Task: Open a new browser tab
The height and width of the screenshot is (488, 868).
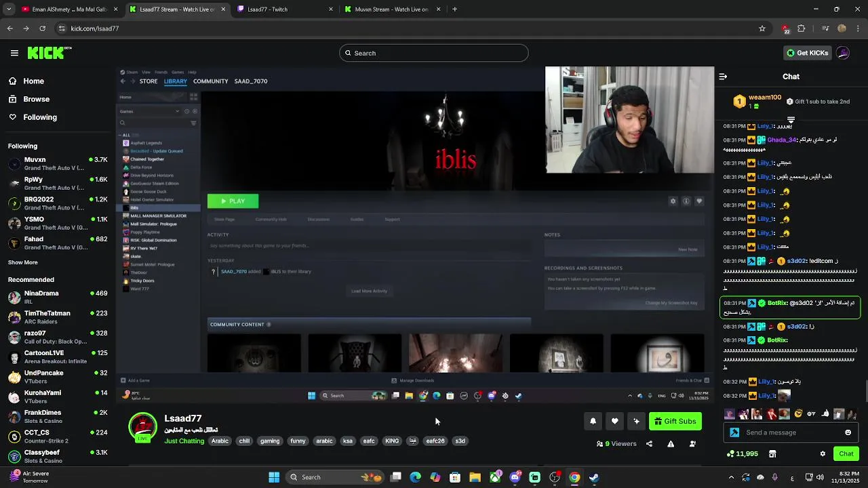Action: [x=454, y=9]
